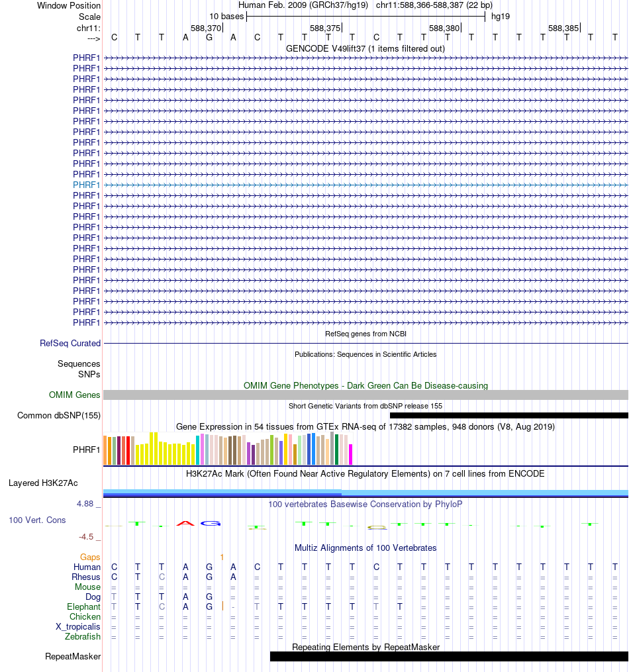Click the PHRF1 GTEx expression bar chart

pyautogui.click(x=228, y=449)
